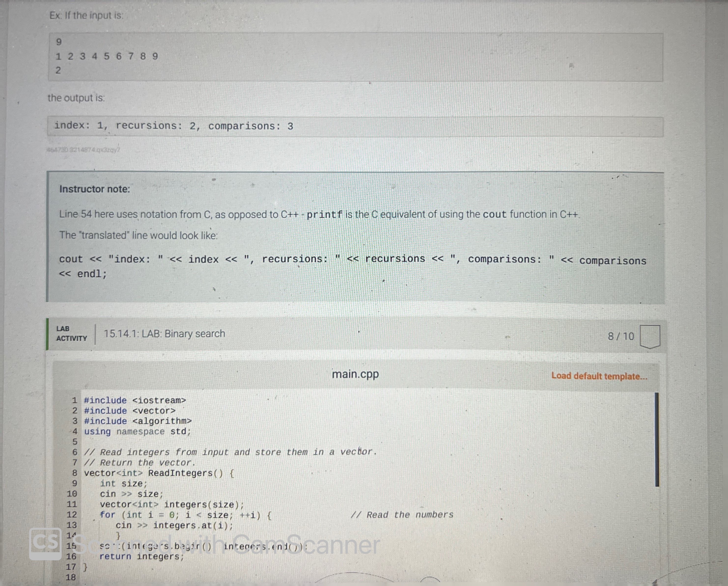728x586 pixels.
Task: Click code line 10 cin >> size;
Action: (131, 494)
